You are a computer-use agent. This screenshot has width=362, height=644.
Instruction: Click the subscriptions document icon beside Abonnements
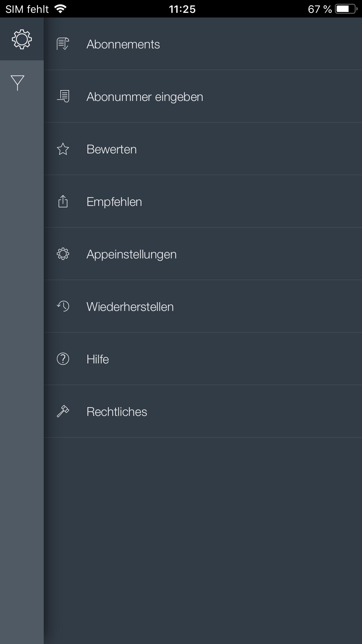(x=62, y=44)
